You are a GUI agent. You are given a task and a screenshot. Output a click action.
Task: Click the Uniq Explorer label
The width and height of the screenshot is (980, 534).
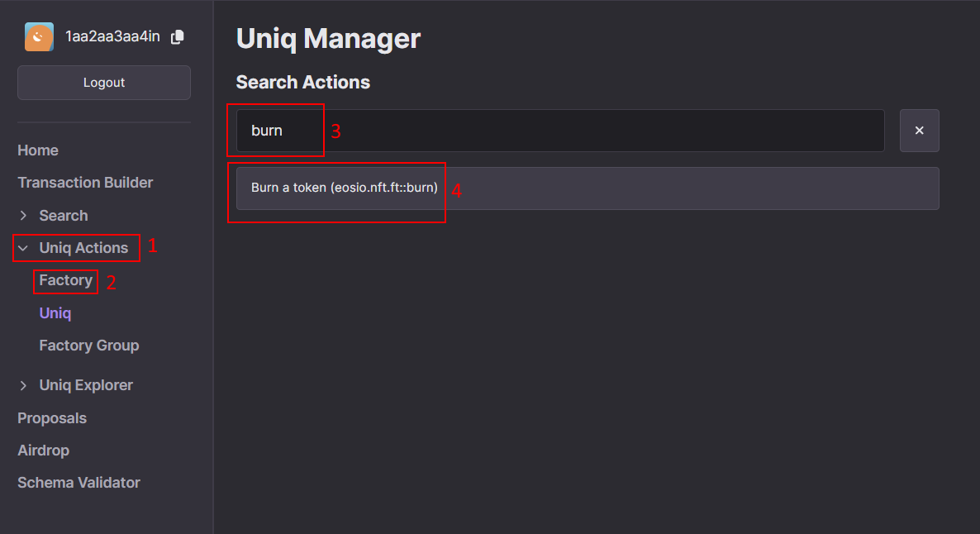pyautogui.click(x=86, y=386)
